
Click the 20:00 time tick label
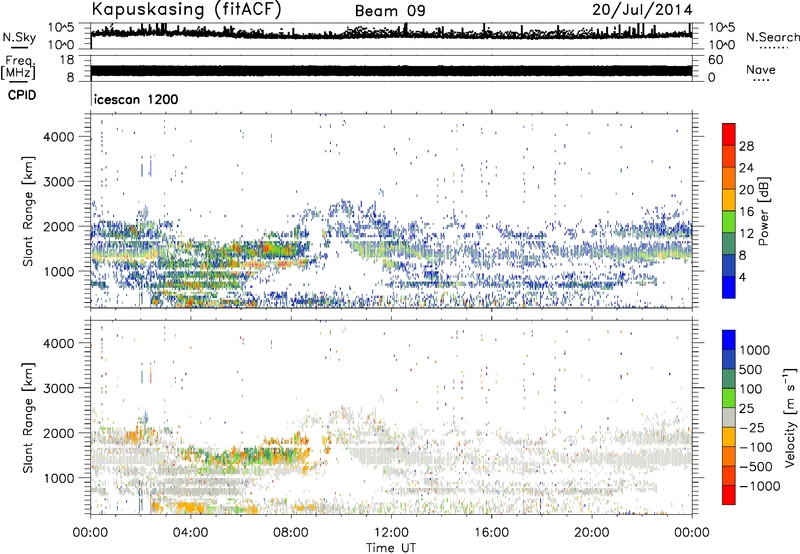[591, 533]
